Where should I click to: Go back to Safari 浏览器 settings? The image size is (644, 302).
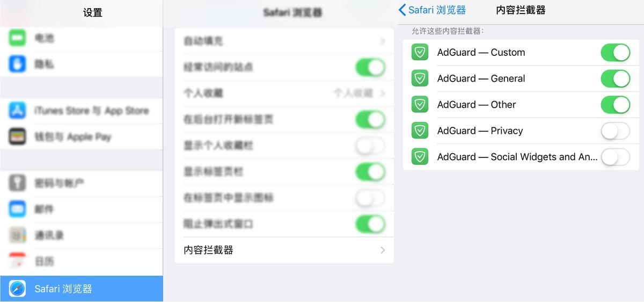[x=432, y=10]
